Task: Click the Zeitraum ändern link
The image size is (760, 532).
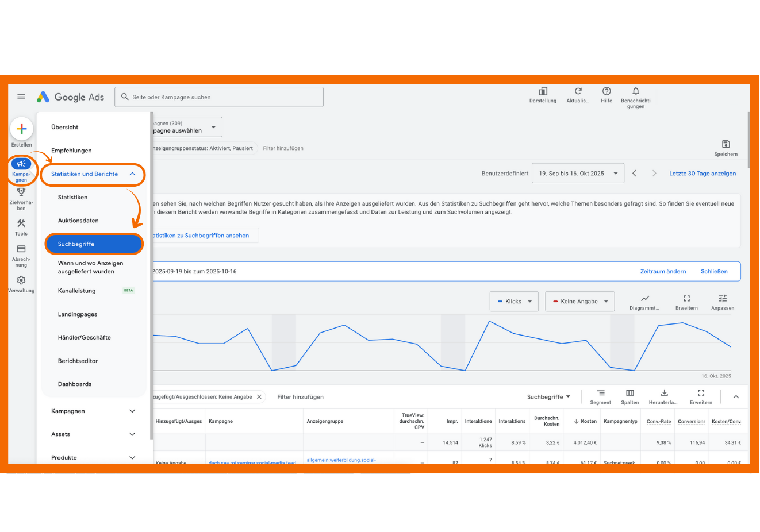Action: point(663,272)
